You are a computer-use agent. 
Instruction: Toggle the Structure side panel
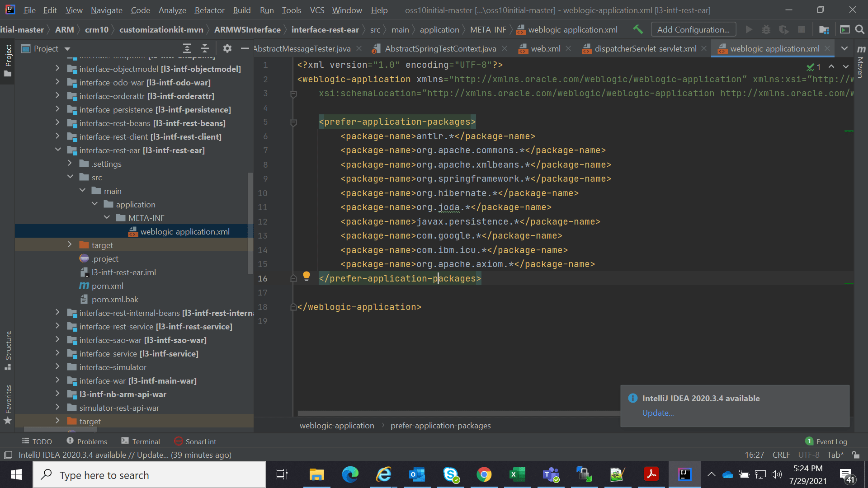pyautogui.click(x=8, y=350)
